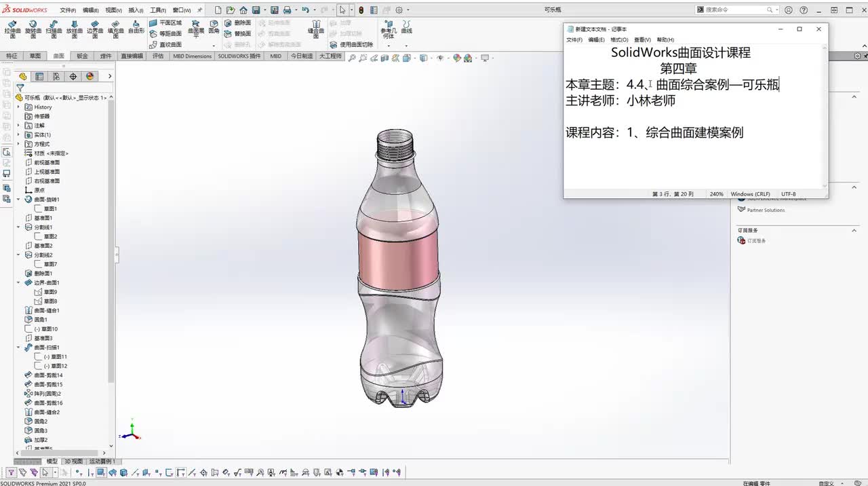Click the Rebuild traffic light icon

[361, 10]
